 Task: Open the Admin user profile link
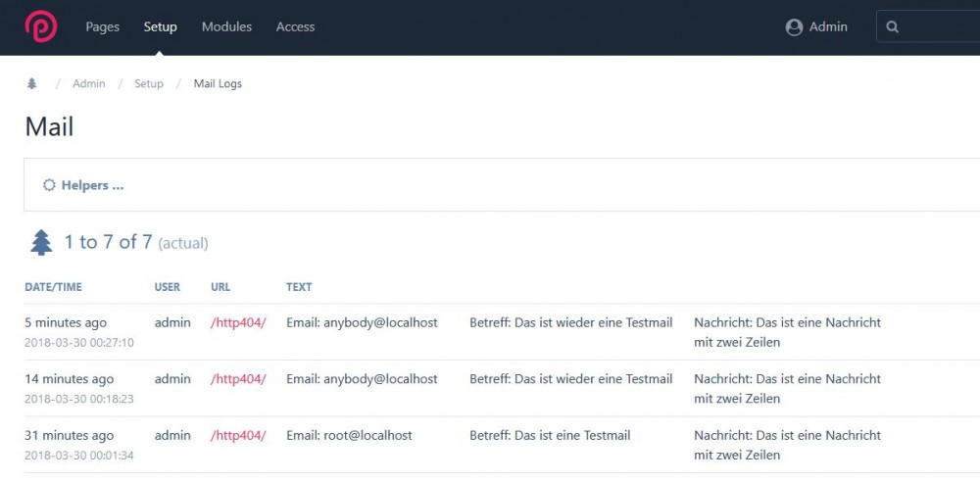[827, 27]
